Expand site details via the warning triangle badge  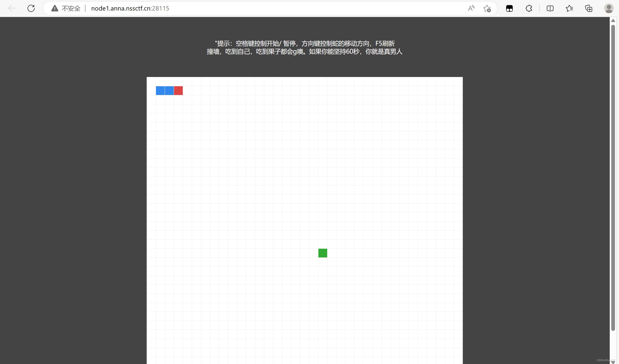(55, 8)
